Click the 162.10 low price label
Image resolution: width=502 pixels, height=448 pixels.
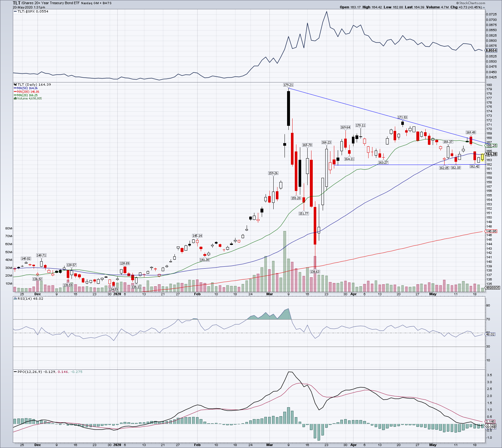coord(456,168)
